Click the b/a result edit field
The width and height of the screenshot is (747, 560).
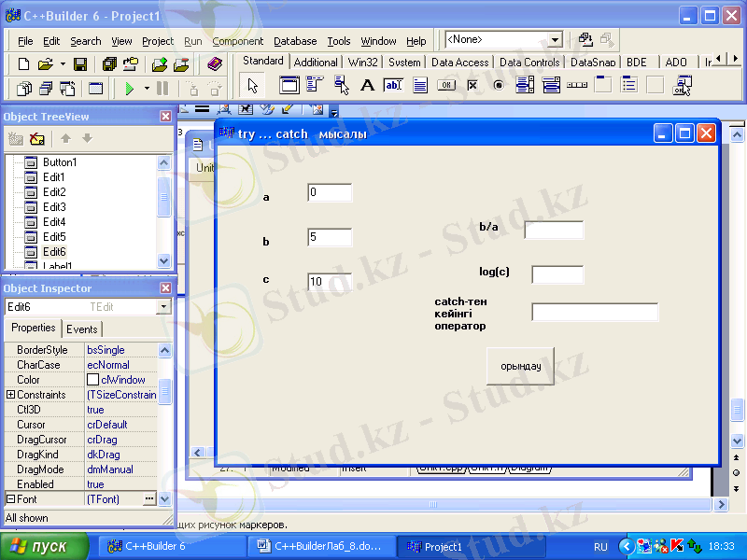(554, 230)
